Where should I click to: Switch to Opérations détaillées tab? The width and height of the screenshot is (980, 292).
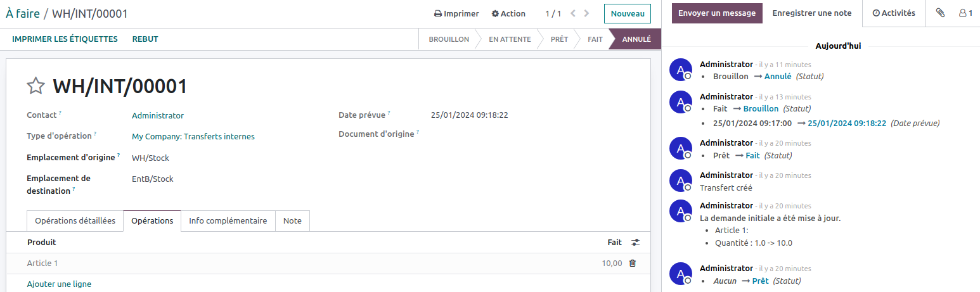75,221
